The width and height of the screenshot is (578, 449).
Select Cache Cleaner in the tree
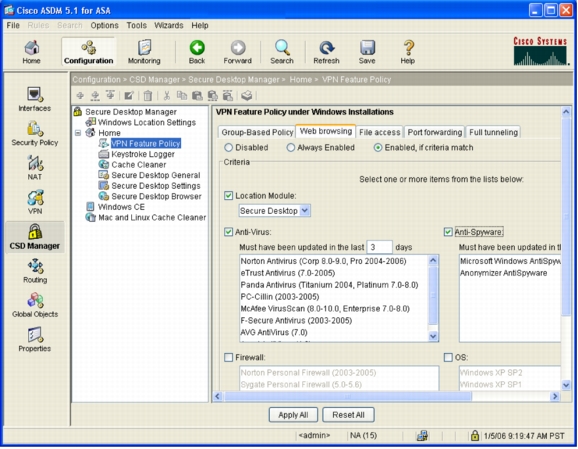pos(139,165)
